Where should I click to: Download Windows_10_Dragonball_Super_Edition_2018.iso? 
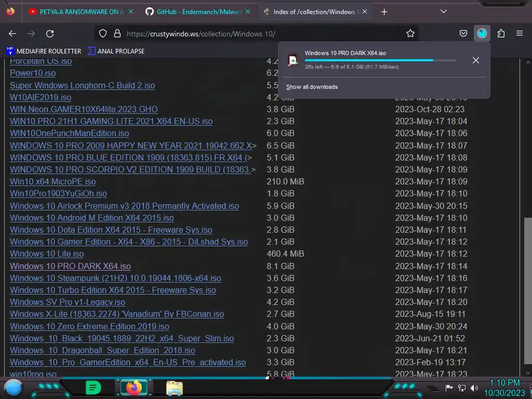coord(102,350)
